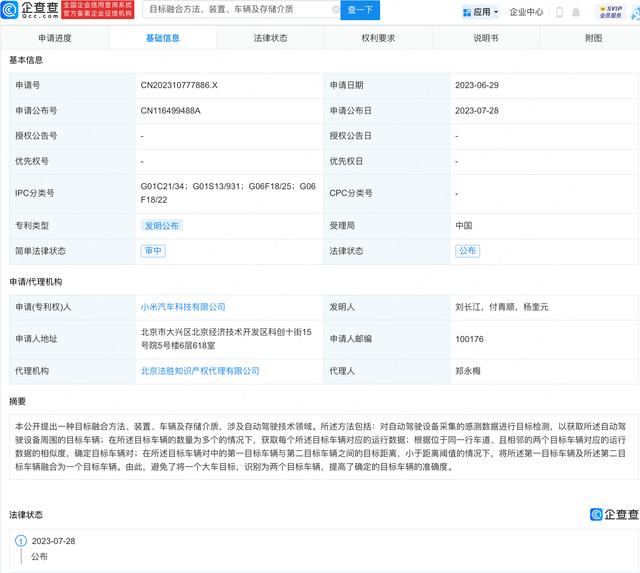This screenshot has height=573, width=640.
Task: Click the 发明公布 patent type tag
Action: (x=161, y=226)
